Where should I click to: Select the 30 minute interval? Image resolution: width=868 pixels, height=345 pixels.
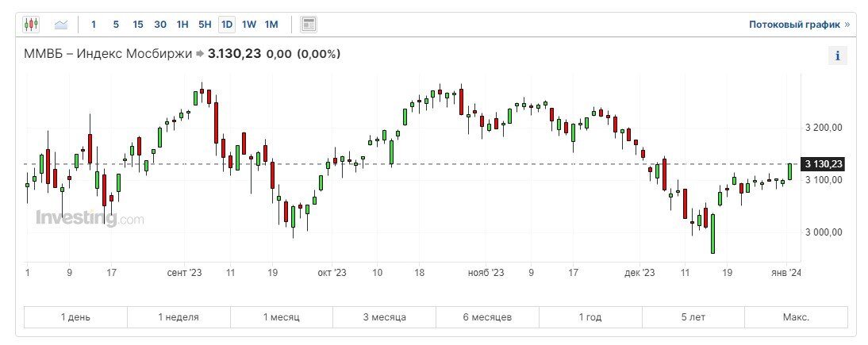tap(160, 25)
